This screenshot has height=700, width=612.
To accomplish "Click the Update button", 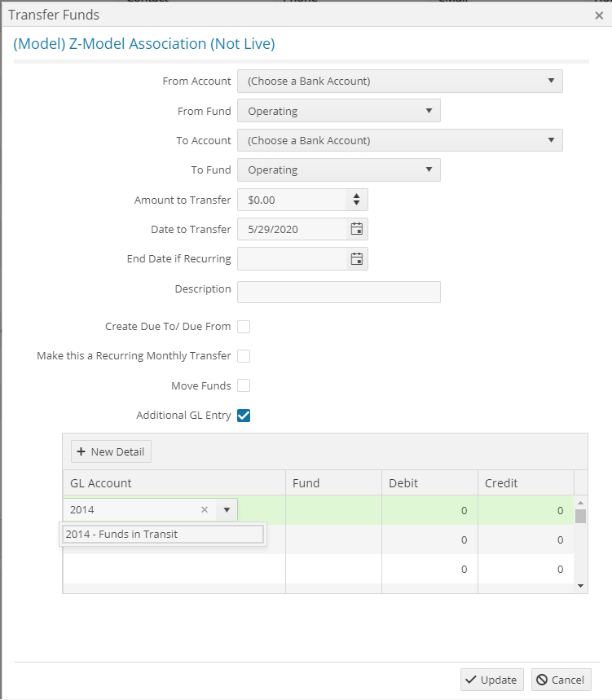I will tap(492, 680).
